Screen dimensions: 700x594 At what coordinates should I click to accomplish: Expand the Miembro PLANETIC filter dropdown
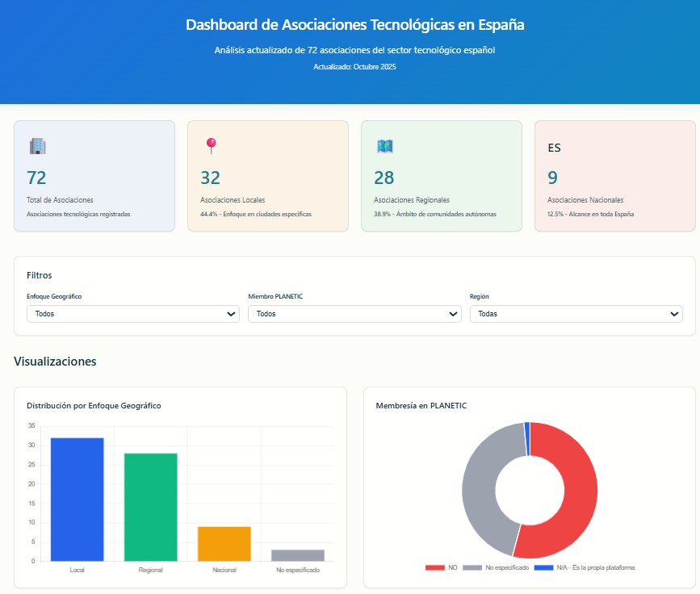click(354, 314)
